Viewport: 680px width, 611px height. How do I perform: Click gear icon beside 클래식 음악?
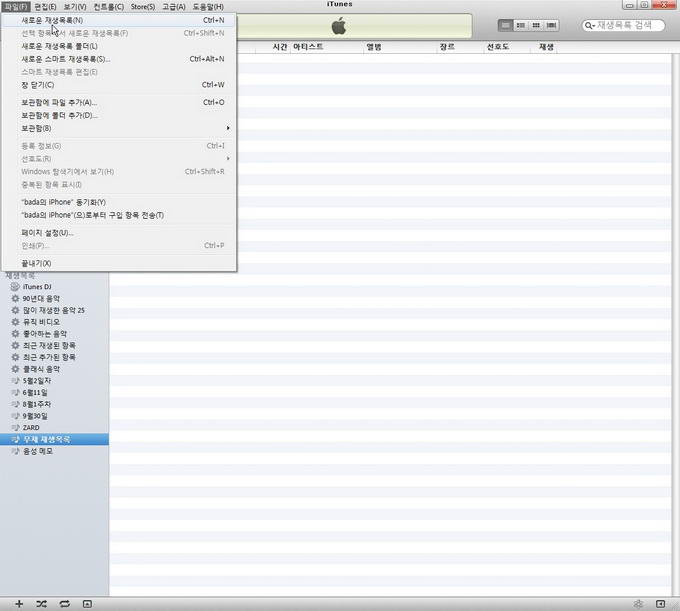point(15,369)
